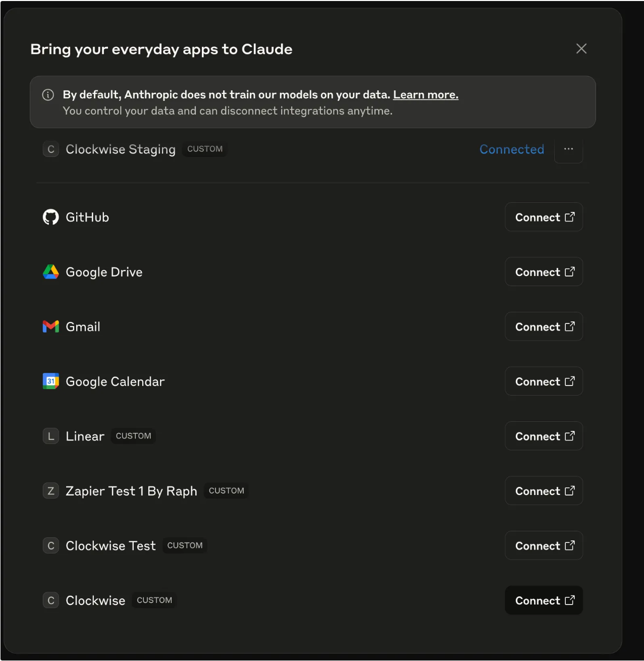The width and height of the screenshot is (644, 661).
Task: Click the Linear 'L' avatar icon
Action: 50,436
